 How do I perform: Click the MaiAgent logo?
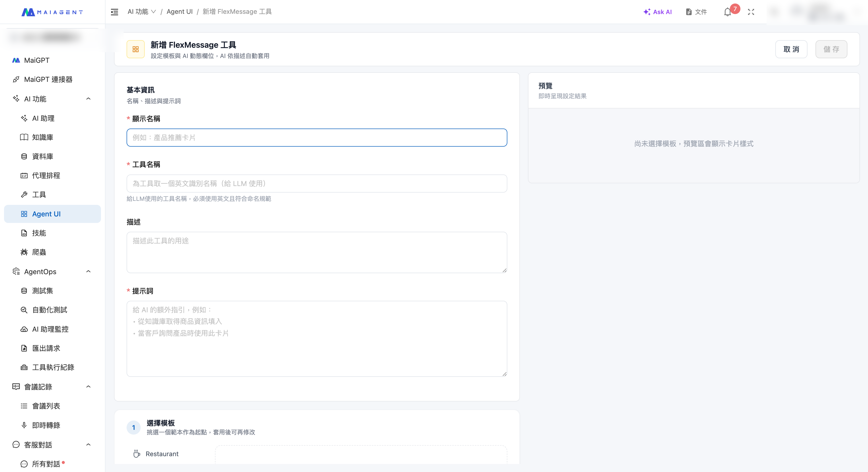point(52,12)
